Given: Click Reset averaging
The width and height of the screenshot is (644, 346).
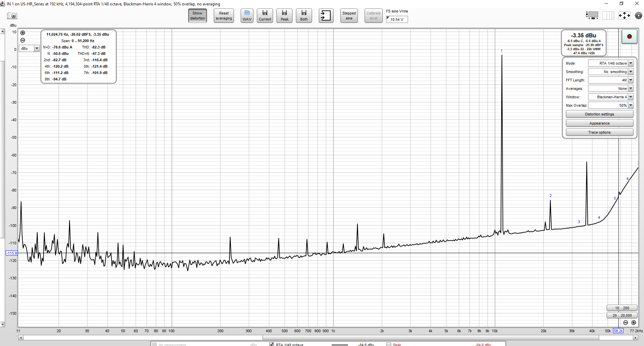Looking at the screenshot, I should 224,16.
